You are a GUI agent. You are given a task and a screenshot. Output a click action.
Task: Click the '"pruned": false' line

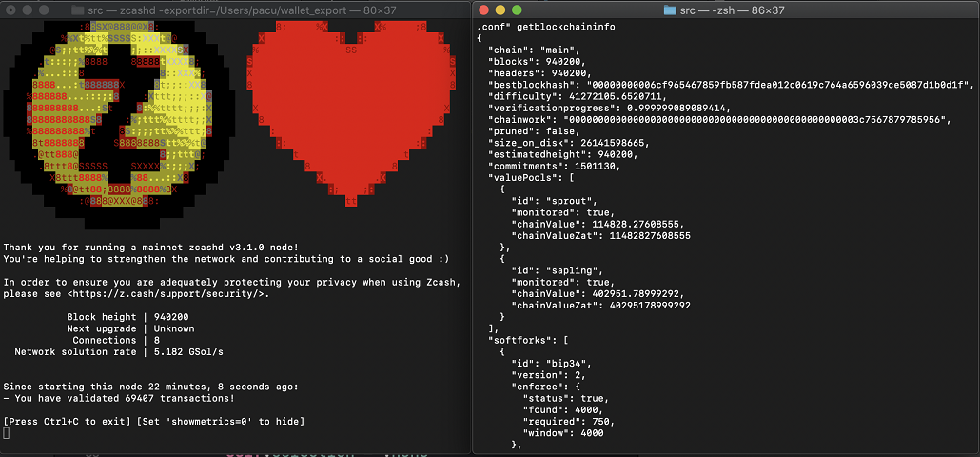[x=535, y=131]
